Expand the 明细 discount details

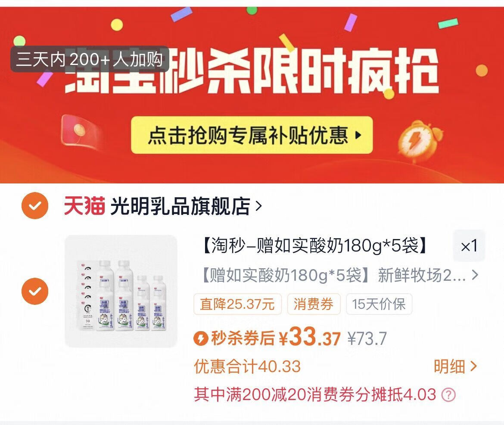[x=455, y=366]
